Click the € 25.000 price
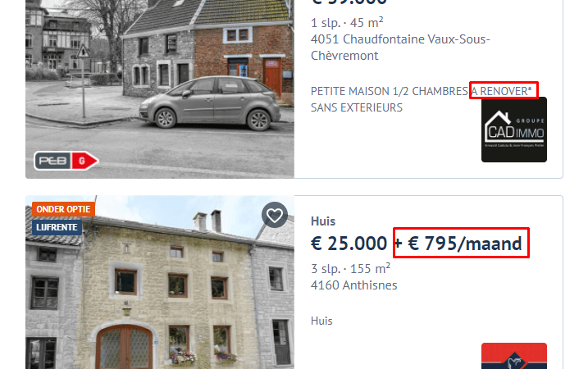This screenshot has height=369, width=588. tap(349, 244)
